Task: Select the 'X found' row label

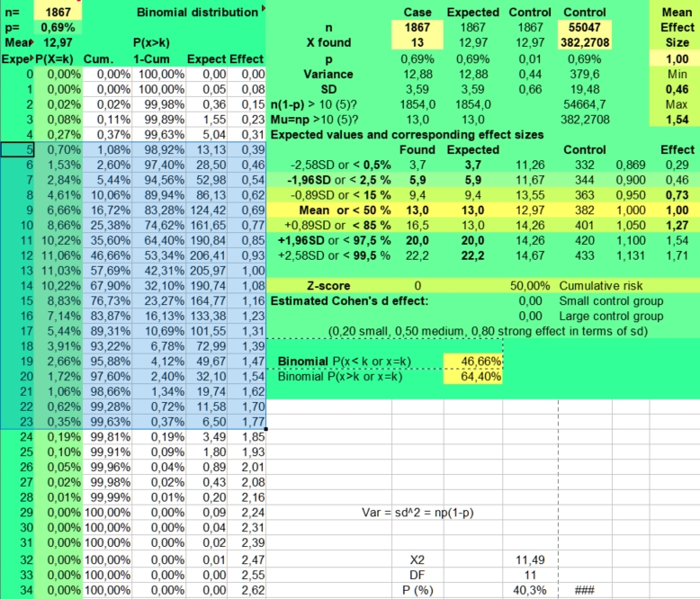Action: click(328, 42)
